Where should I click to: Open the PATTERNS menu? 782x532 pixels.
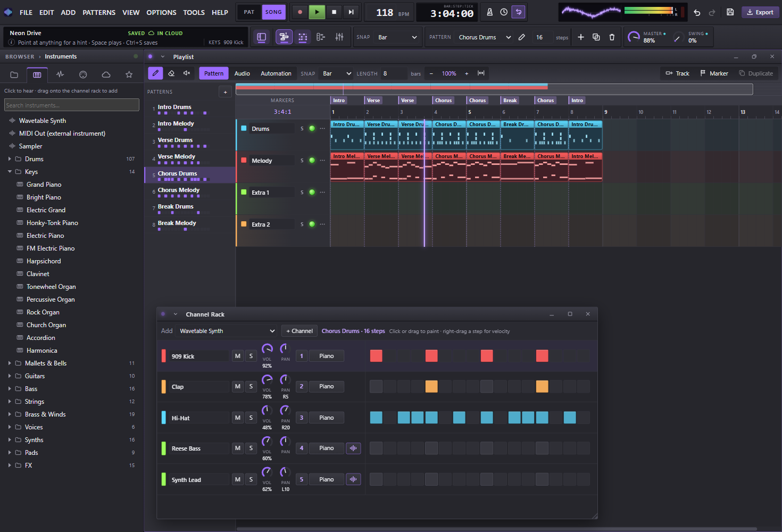pos(99,12)
